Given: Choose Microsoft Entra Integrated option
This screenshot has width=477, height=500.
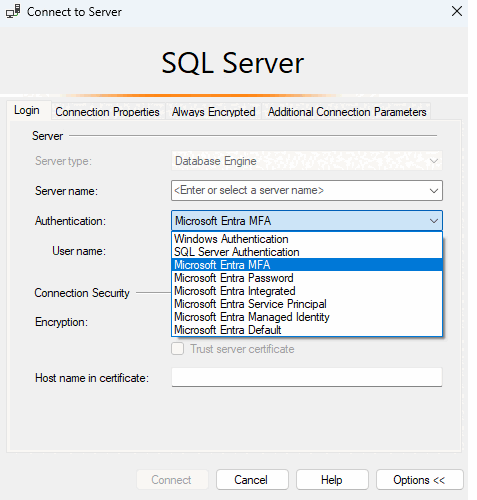Looking at the screenshot, I should point(307,291).
